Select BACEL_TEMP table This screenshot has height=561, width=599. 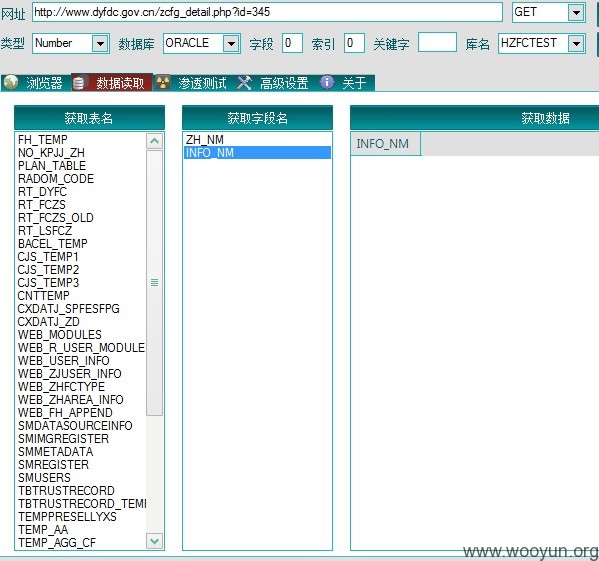point(53,244)
